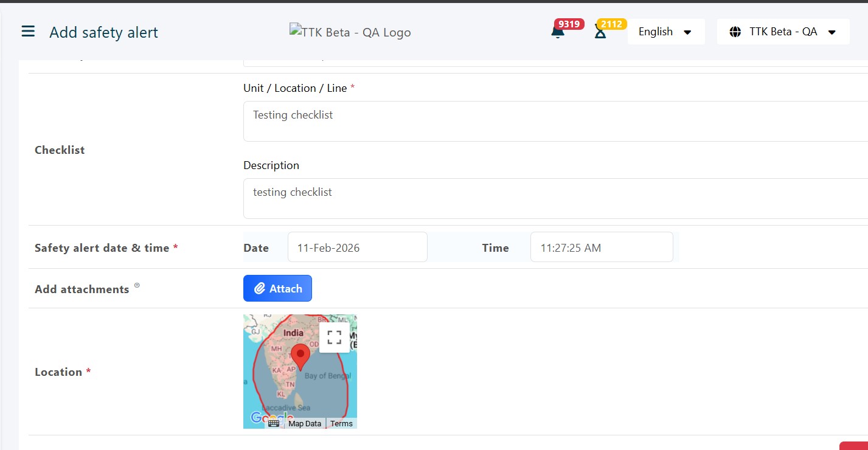The height and width of the screenshot is (450, 868).
Task: Open pending items hourglass icon
Action: (x=600, y=32)
